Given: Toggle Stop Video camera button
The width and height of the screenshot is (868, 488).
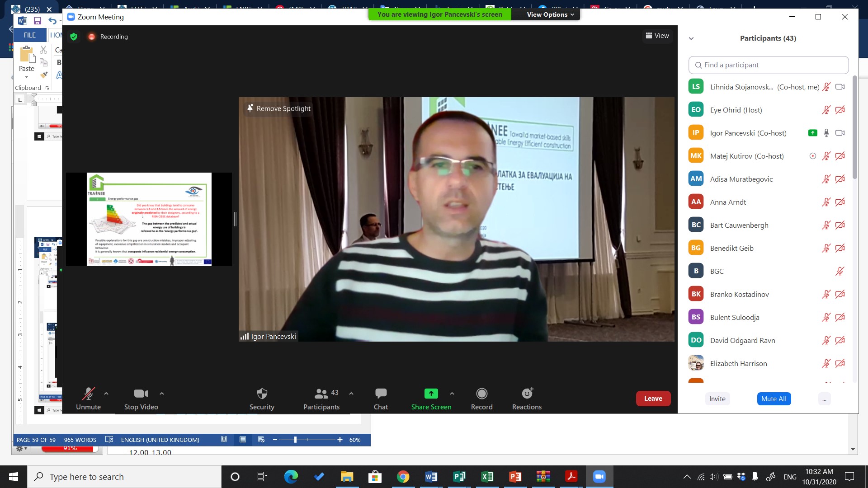Looking at the screenshot, I should [x=141, y=394].
